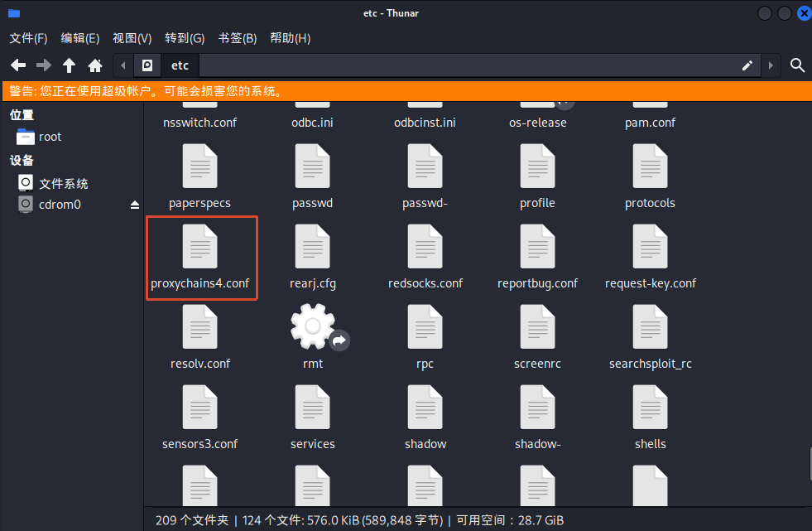812x531 pixels.
Task: Select the profile file
Action: pos(537,176)
